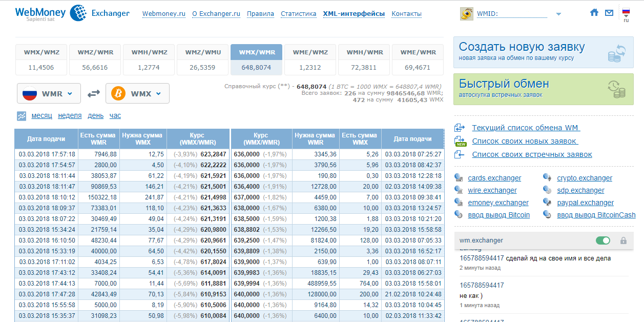Click the WebMoney Exchanger logo
The height and width of the screenshot is (322, 644).
coord(72,13)
